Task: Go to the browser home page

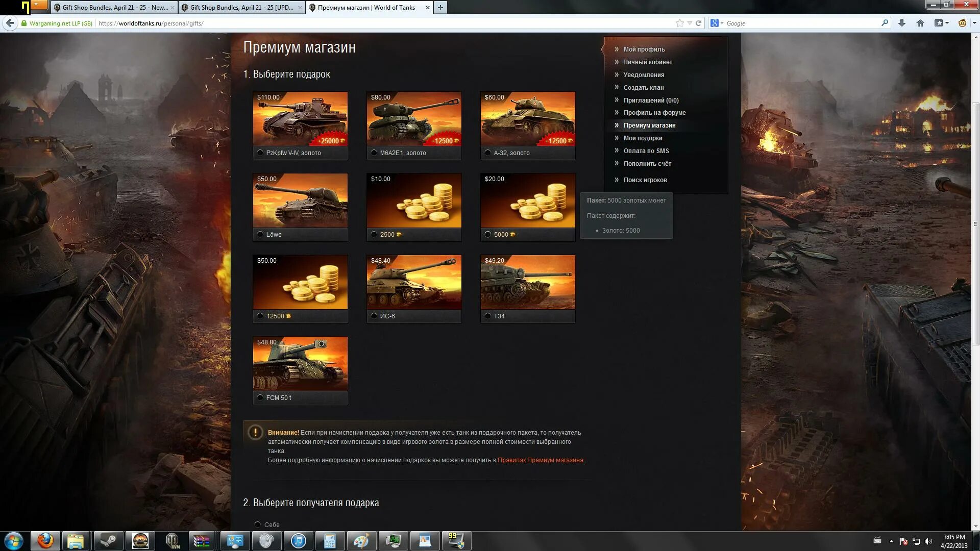Action: (x=920, y=23)
